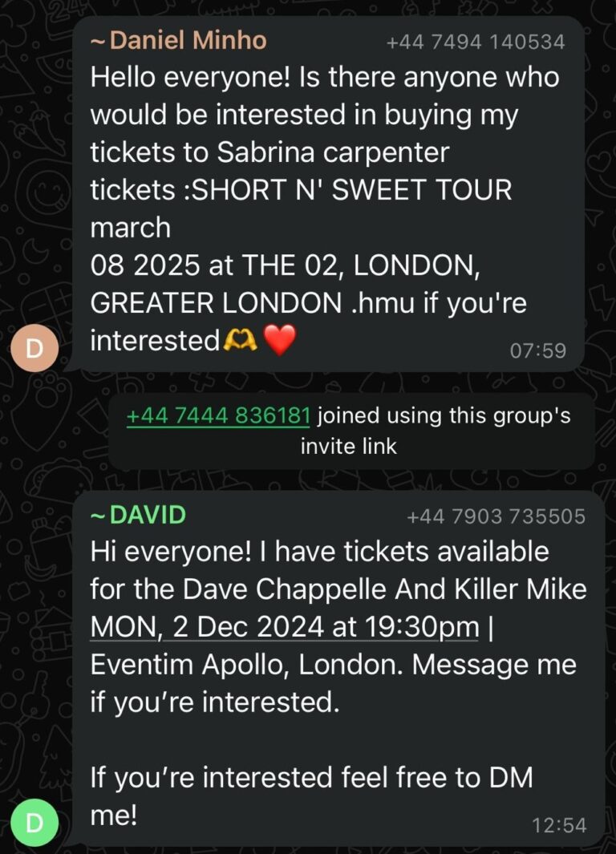Tap Daniel Minho's tan avatar icon
This screenshot has width=616, height=854.
click(34, 348)
